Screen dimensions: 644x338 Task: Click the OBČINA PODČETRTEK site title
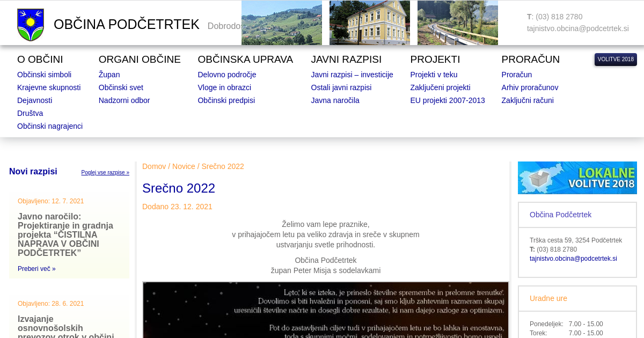click(126, 25)
